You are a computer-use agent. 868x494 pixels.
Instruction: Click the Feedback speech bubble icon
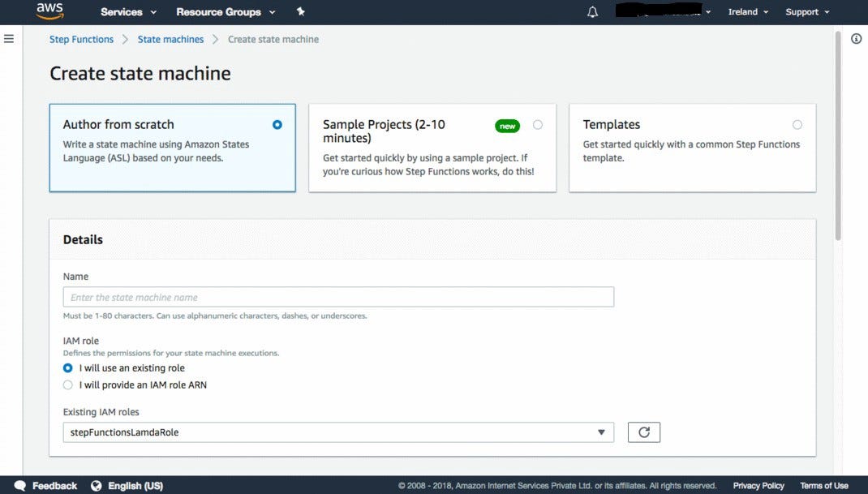20,486
